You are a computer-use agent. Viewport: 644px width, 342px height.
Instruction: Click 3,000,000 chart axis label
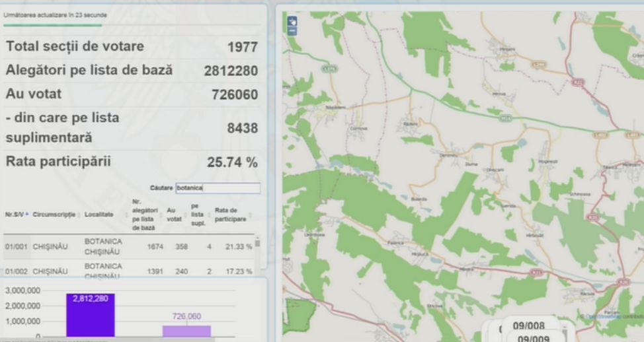(22, 291)
